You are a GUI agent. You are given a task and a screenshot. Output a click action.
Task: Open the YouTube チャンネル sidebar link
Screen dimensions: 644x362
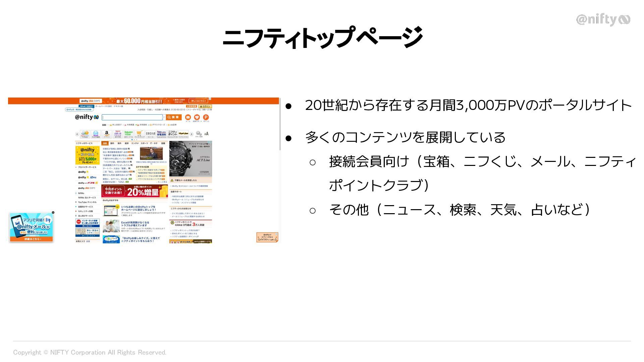point(87,202)
